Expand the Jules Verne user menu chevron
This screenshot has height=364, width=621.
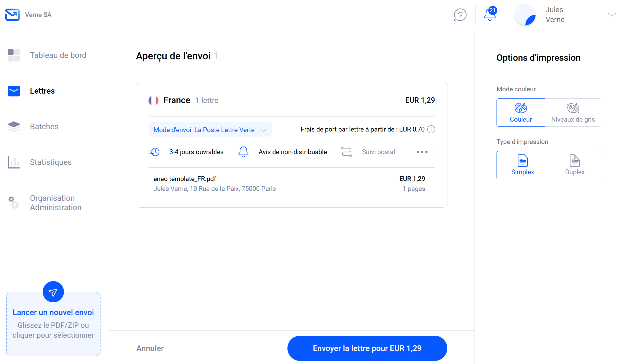tap(612, 15)
